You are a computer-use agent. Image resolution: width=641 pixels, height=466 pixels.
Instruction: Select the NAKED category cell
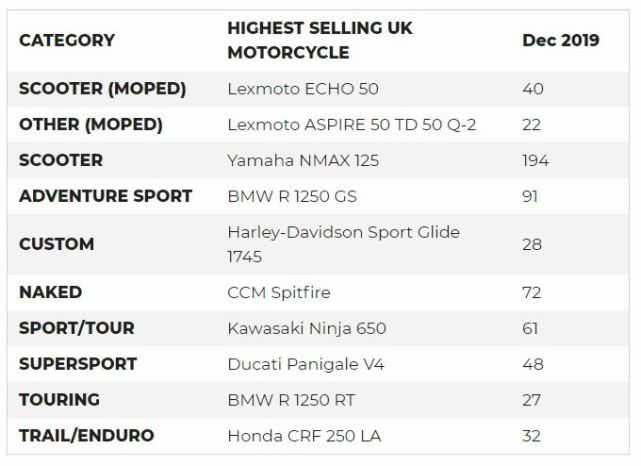click(51, 292)
